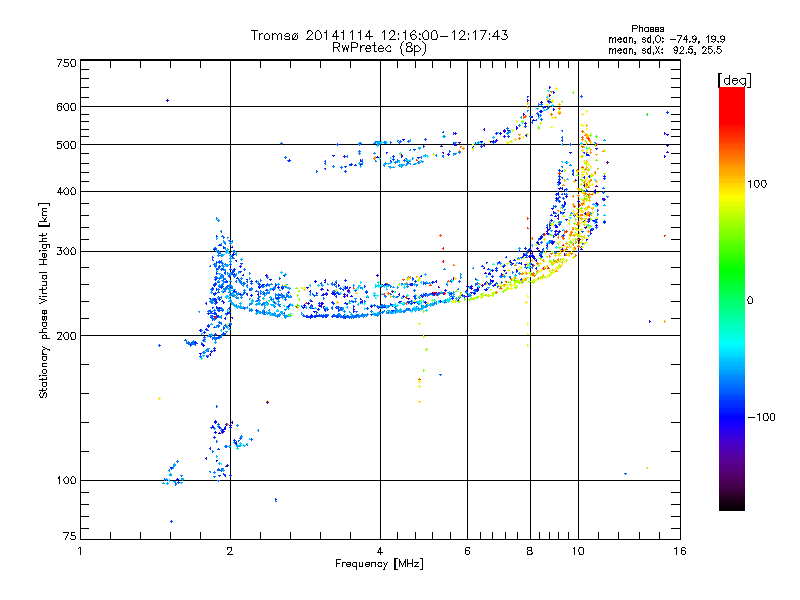Click the green zero-degree region of colorbar
This screenshot has height=600, width=800.
tap(732, 300)
